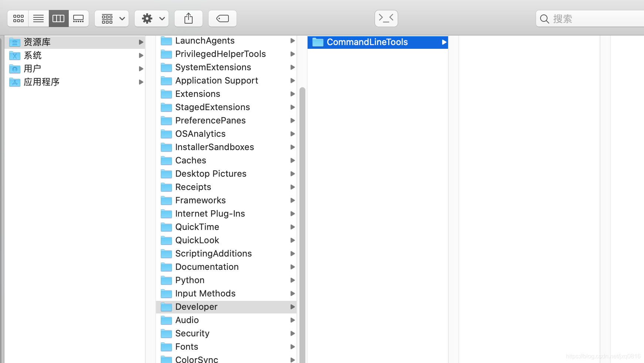Open the grouping options dropdown
644x363 pixels.
112,18
